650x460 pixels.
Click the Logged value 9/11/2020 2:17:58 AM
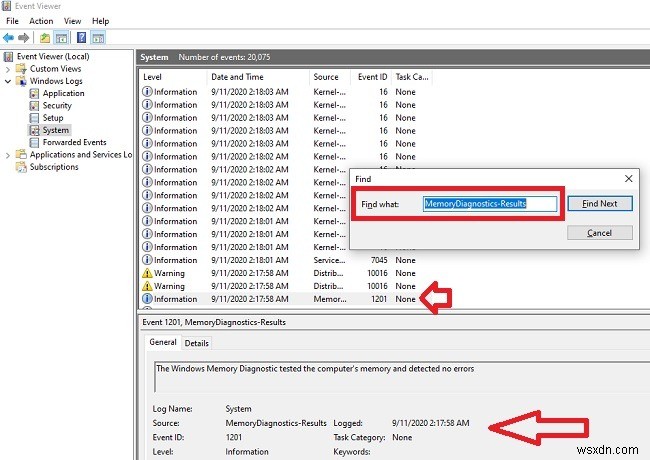(431, 423)
